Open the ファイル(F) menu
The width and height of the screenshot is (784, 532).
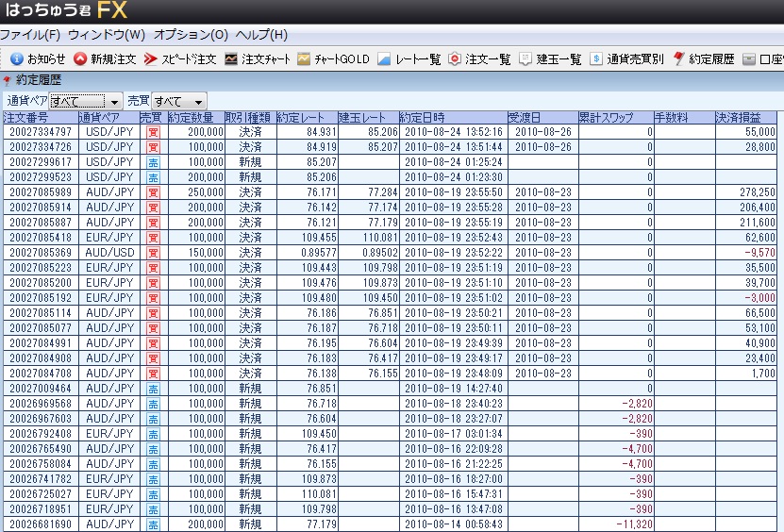pyautogui.click(x=29, y=35)
